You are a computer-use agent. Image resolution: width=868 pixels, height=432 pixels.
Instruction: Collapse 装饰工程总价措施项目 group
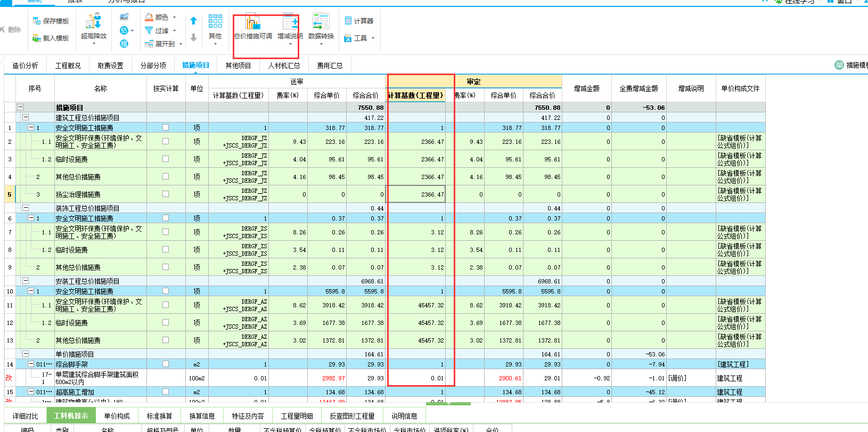(x=25, y=208)
